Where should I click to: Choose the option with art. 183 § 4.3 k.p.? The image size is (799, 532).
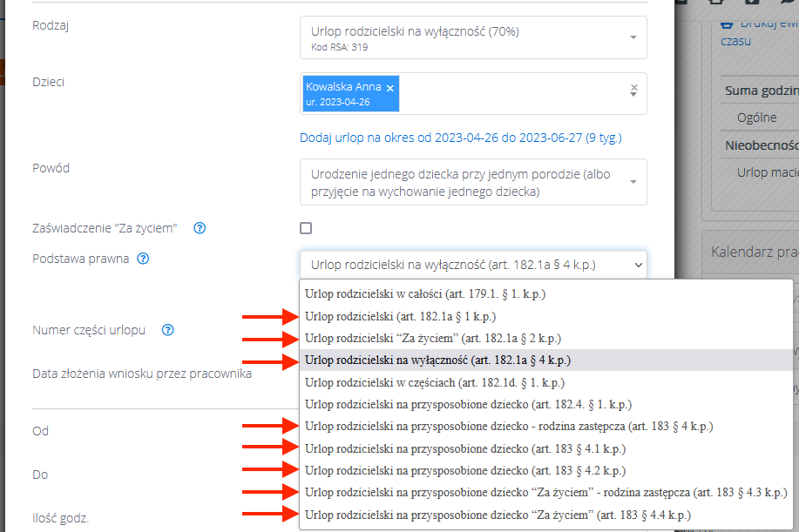[546, 494]
